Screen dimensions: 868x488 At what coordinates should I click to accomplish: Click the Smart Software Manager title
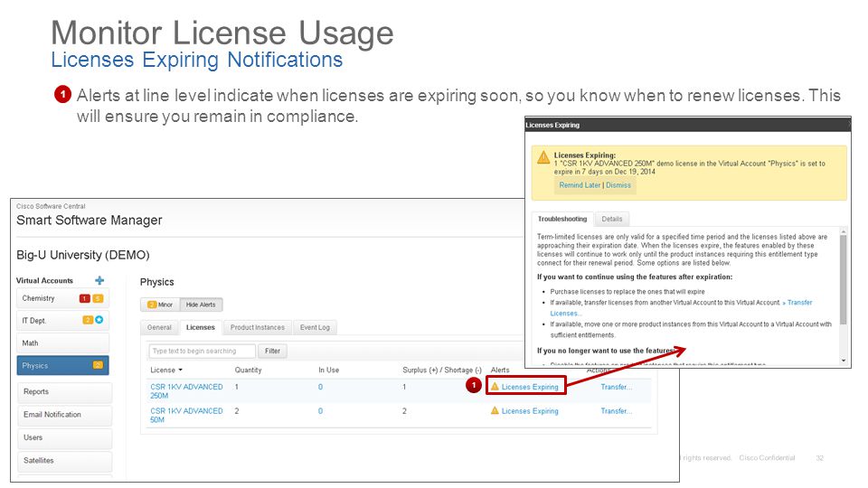click(90, 221)
